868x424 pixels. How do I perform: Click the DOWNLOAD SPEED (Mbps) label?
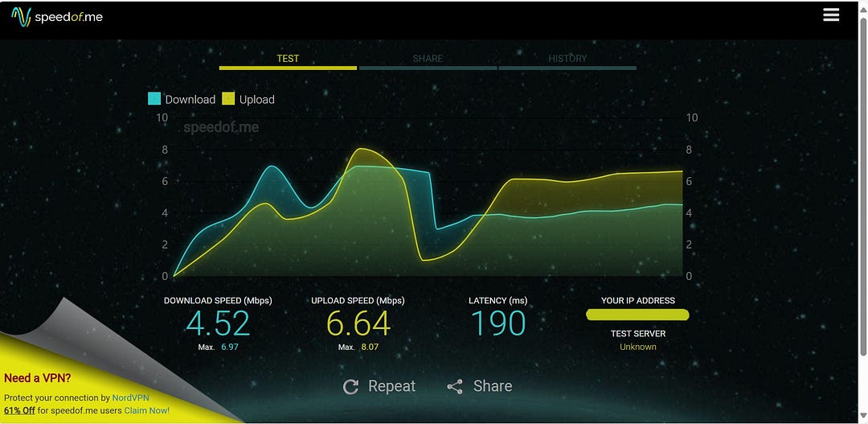[x=218, y=301]
